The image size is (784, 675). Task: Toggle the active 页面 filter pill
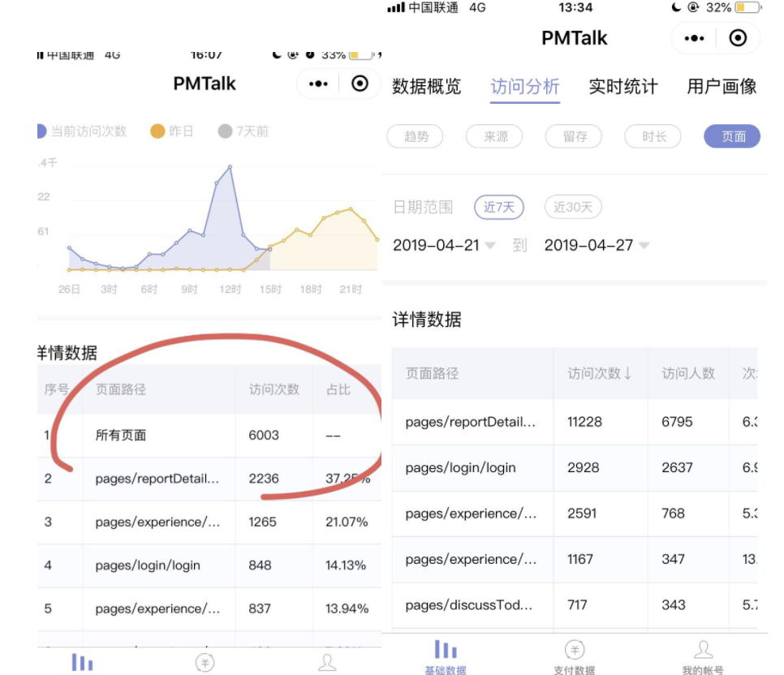pyautogui.click(x=731, y=136)
